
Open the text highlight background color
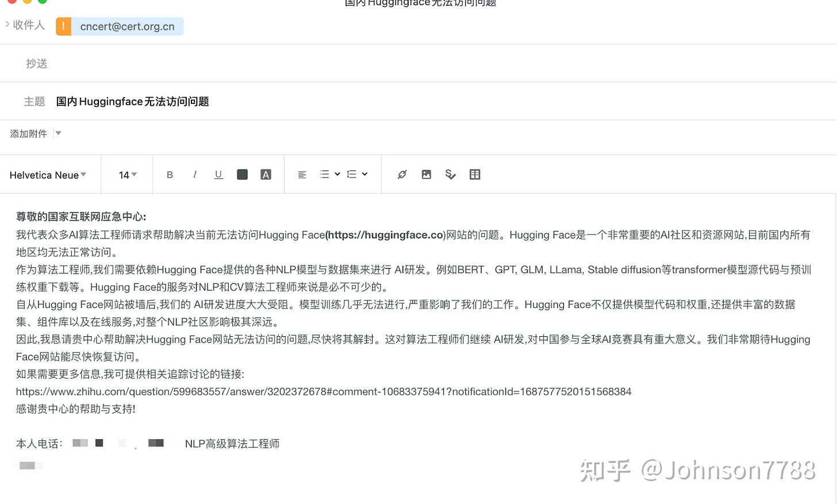pyautogui.click(x=266, y=175)
